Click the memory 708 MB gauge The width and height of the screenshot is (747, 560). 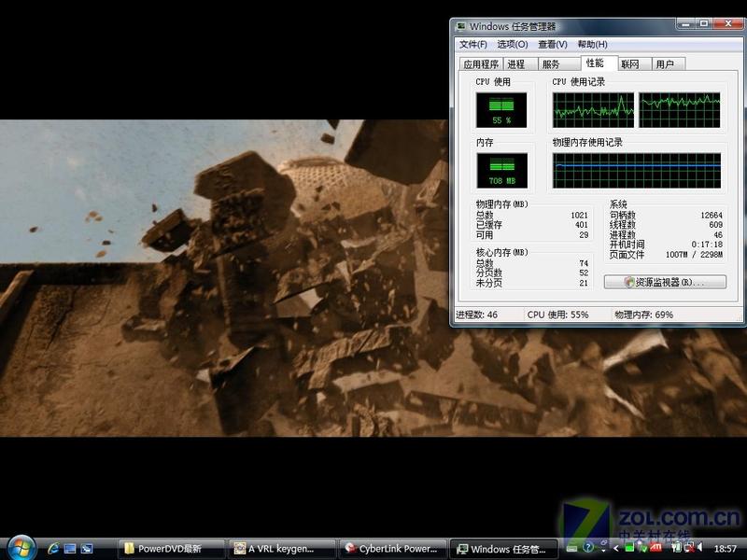point(501,171)
